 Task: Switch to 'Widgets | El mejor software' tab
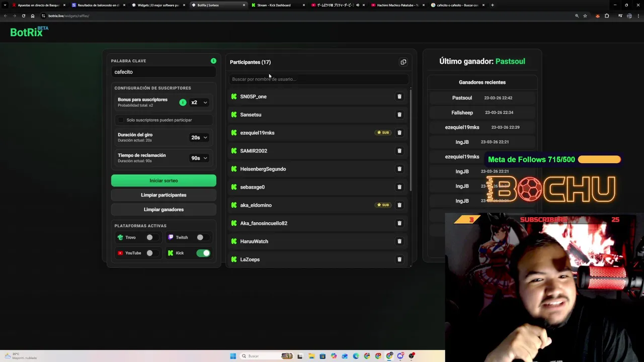tap(157, 5)
